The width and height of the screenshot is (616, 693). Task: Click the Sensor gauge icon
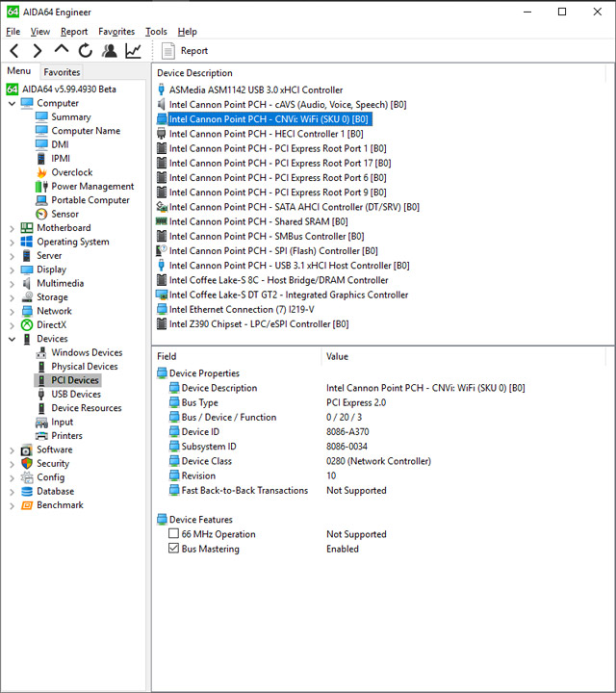tap(41, 214)
